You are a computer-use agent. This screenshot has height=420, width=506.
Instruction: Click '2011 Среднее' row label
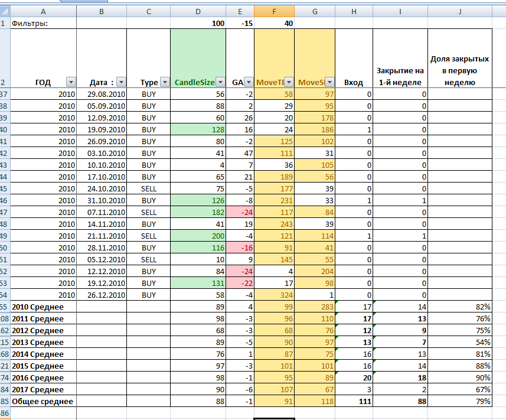pyautogui.click(x=43, y=319)
